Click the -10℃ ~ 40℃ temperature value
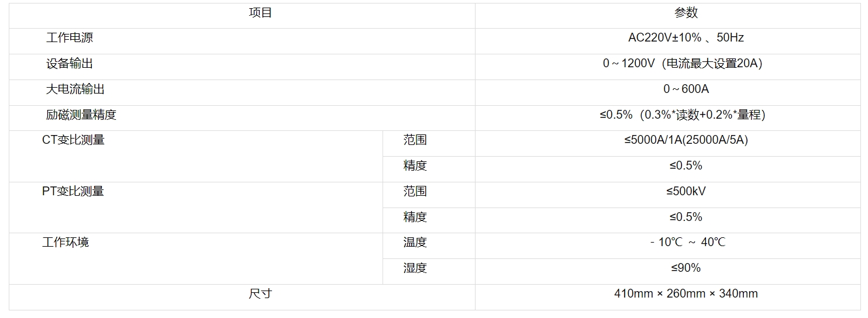868x318 pixels. click(x=687, y=243)
